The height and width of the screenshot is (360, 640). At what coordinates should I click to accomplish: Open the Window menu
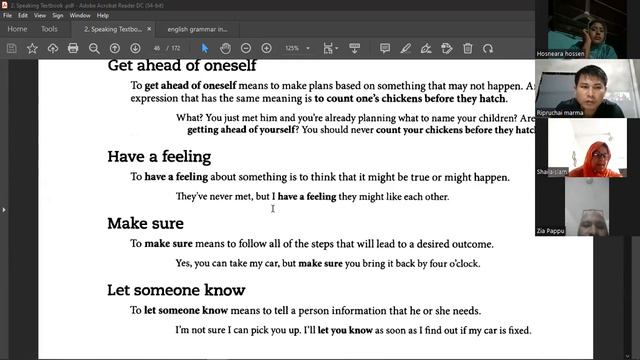click(80, 16)
